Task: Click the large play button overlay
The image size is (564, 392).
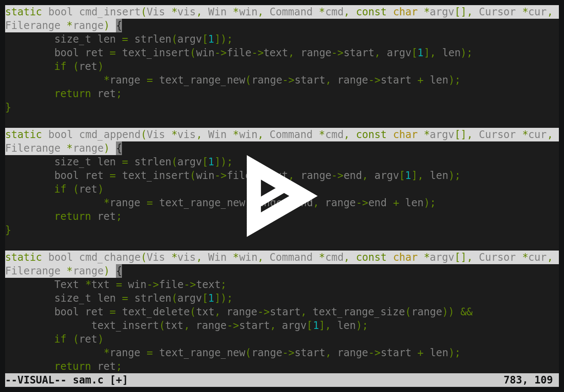Action: pyautogui.click(x=282, y=196)
